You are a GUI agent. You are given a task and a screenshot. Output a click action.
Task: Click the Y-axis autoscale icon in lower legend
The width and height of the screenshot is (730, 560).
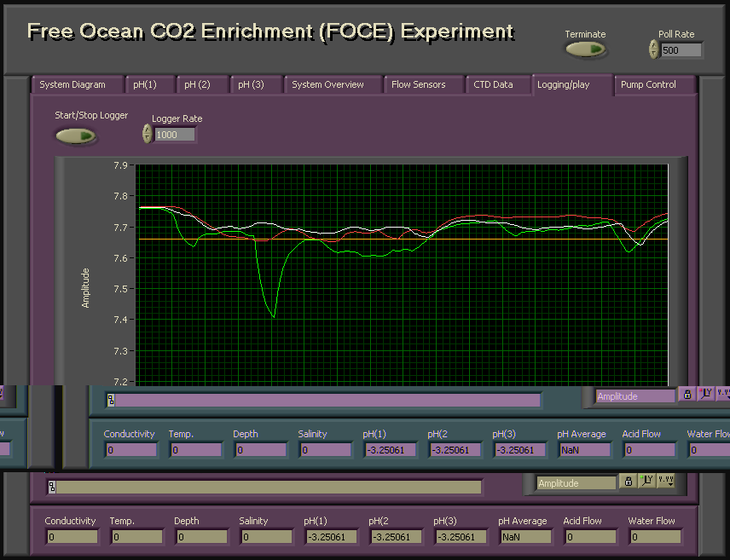tap(646, 482)
